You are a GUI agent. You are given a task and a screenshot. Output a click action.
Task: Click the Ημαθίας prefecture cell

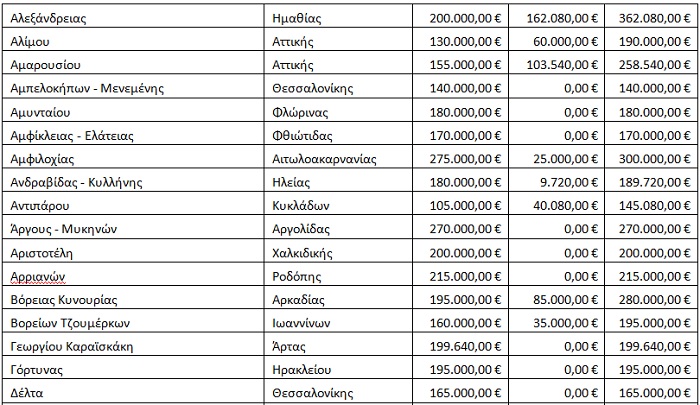click(338, 17)
